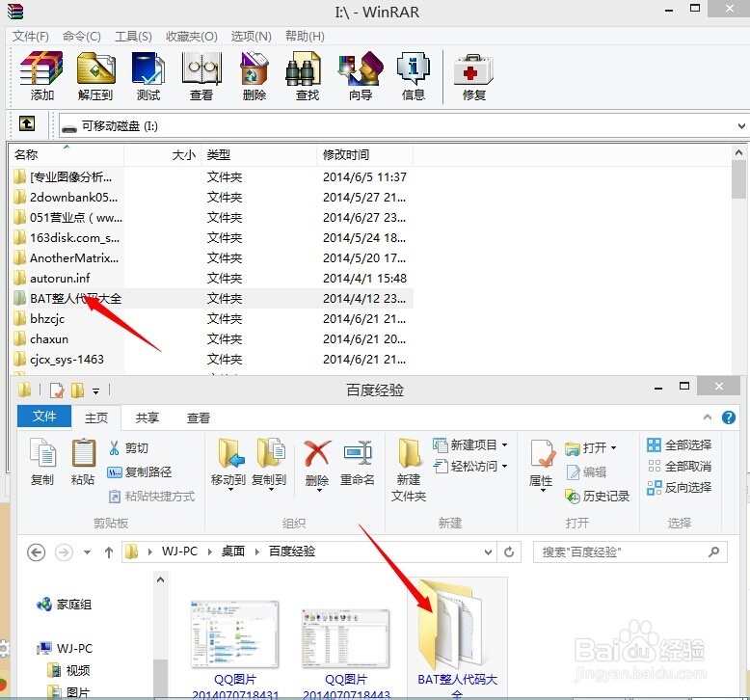Select the bhzcjc folder in WinRAR list

(x=211, y=318)
